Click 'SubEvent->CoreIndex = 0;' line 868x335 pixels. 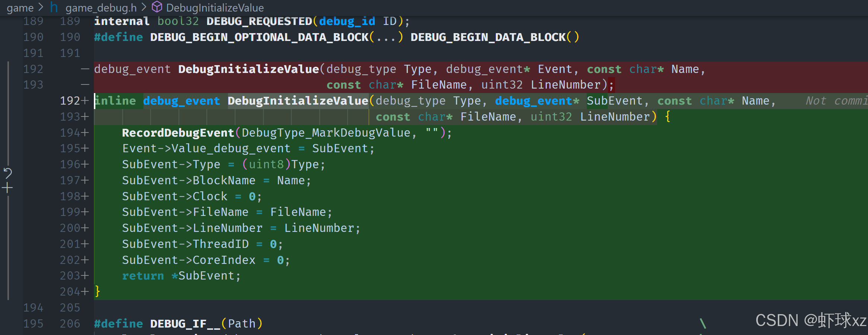click(x=206, y=260)
